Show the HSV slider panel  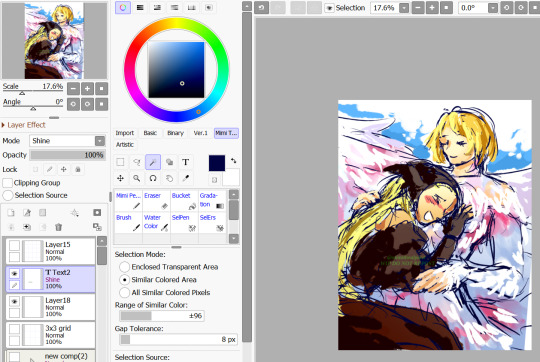point(157,7)
